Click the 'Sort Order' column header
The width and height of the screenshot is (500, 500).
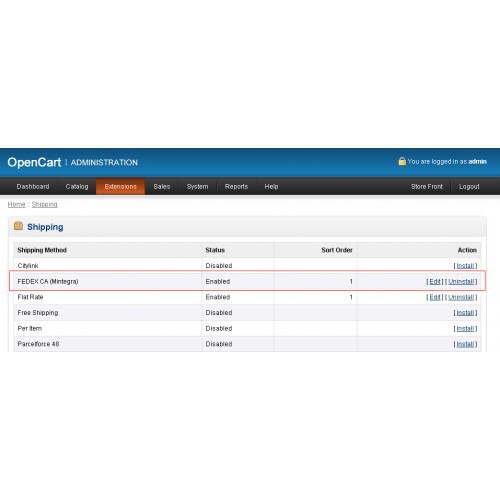point(337,250)
